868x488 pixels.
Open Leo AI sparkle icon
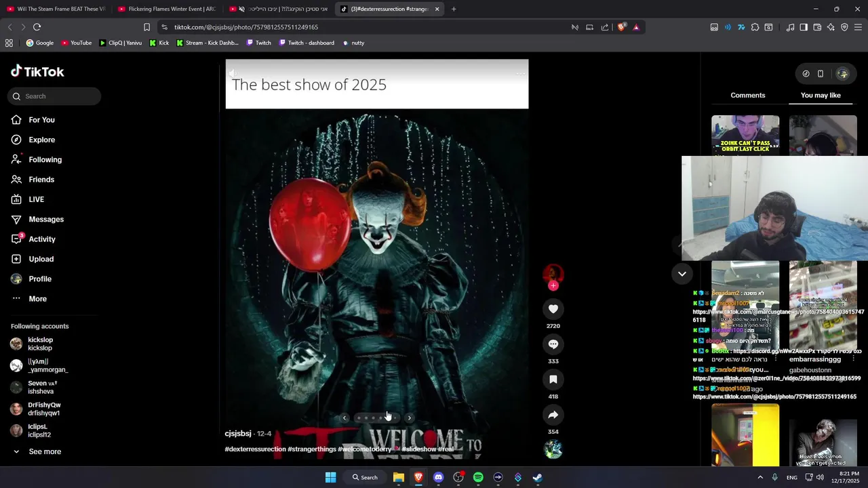point(831,27)
